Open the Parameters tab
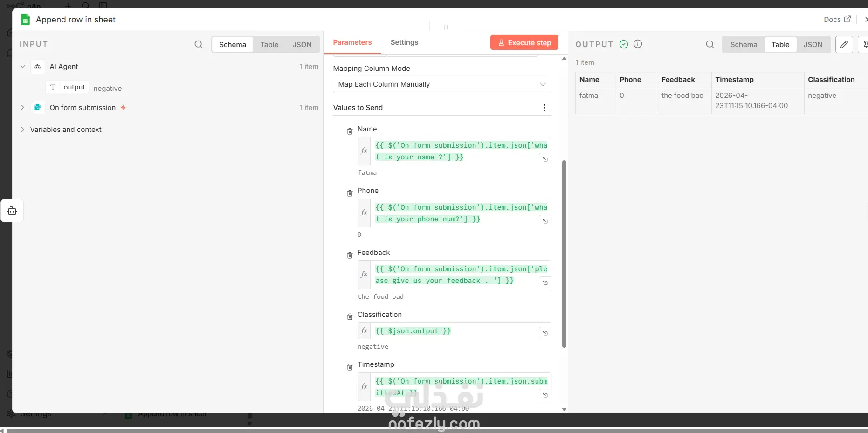The width and height of the screenshot is (868, 433). click(x=352, y=42)
